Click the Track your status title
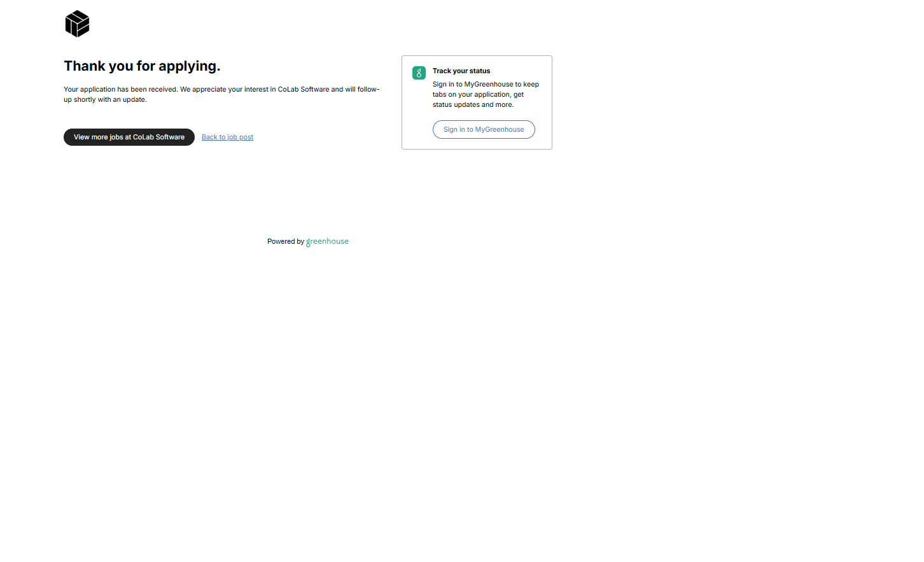The height and width of the screenshot is (562, 924). tap(461, 71)
